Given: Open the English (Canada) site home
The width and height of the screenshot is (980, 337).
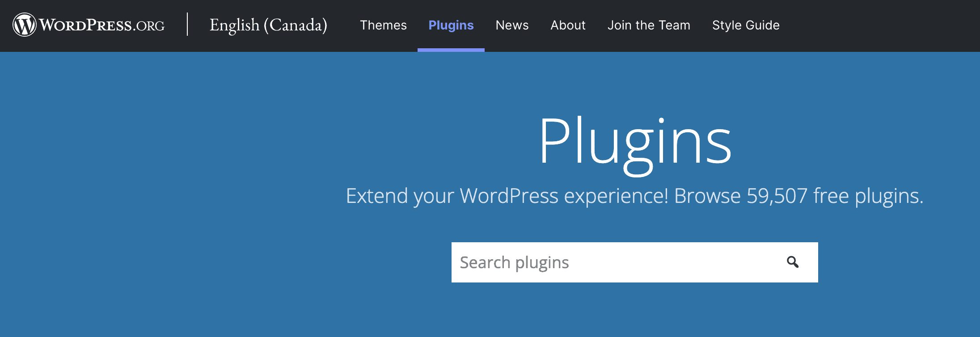Looking at the screenshot, I should coord(268,25).
